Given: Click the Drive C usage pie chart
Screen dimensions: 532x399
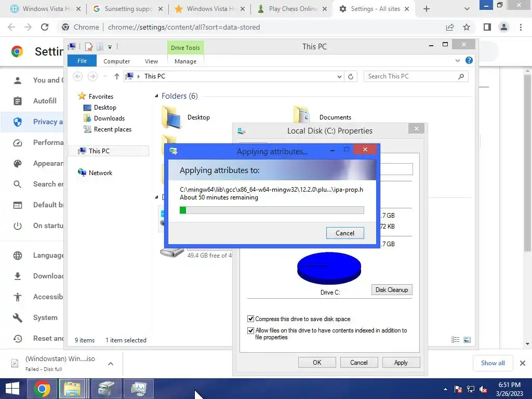Looking at the screenshot, I should pos(329,268).
